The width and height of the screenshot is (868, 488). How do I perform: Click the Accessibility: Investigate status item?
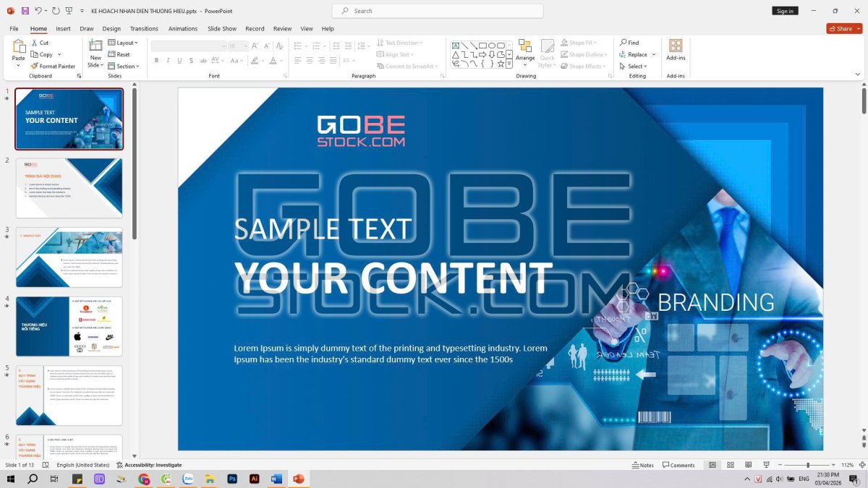[x=149, y=465]
